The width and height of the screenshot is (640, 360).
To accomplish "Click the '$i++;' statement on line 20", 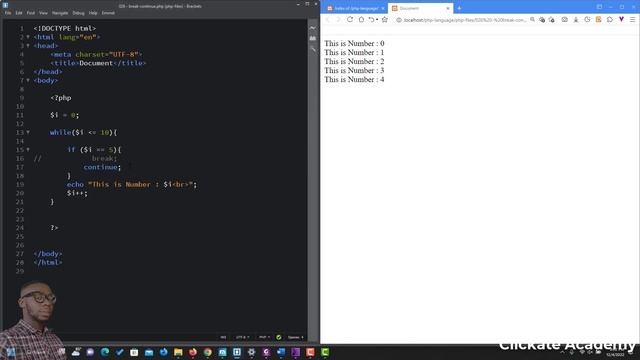I will tap(77, 193).
